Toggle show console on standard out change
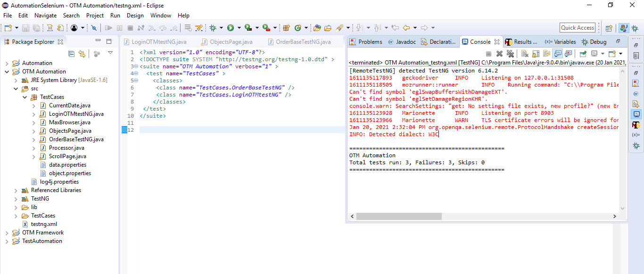Viewport: 644px width, 274px height. (x=557, y=54)
